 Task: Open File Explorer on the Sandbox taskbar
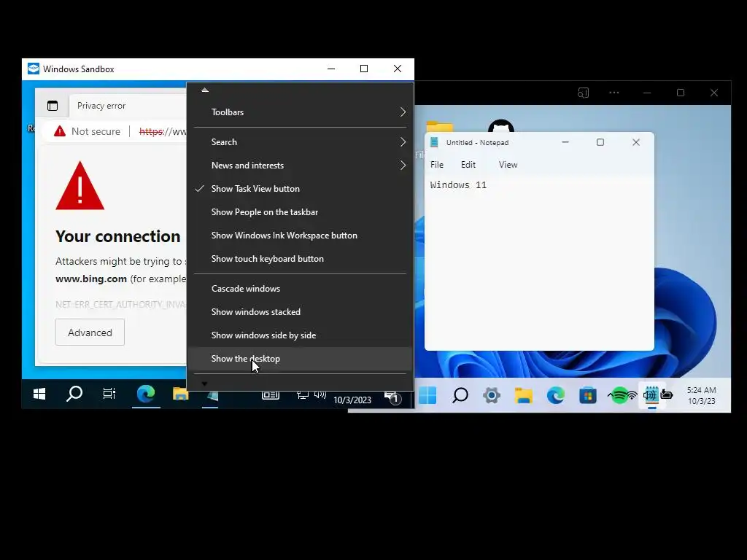pos(181,394)
